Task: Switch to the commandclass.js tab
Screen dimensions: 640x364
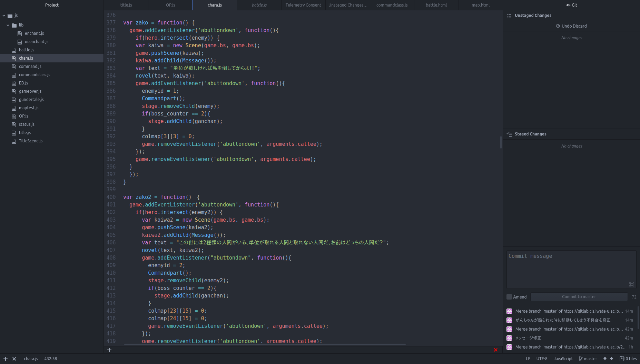Action: [x=392, y=5]
